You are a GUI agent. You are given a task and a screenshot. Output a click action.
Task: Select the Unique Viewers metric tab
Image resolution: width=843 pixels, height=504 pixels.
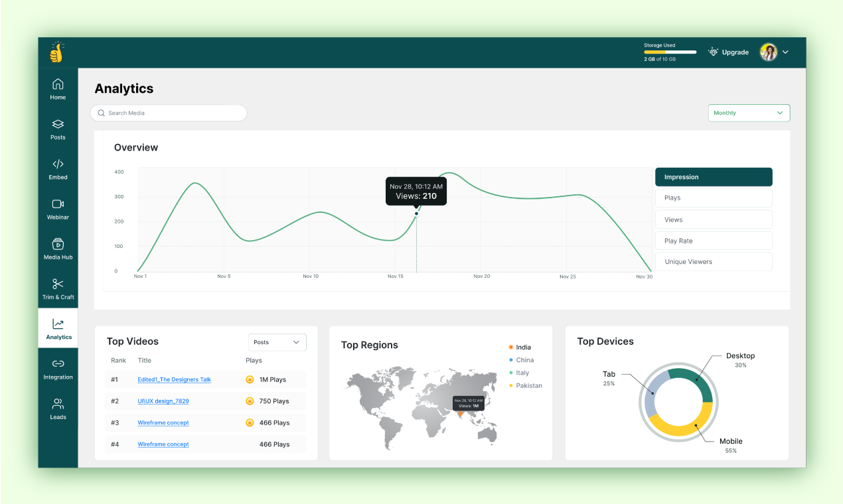point(714,261)
